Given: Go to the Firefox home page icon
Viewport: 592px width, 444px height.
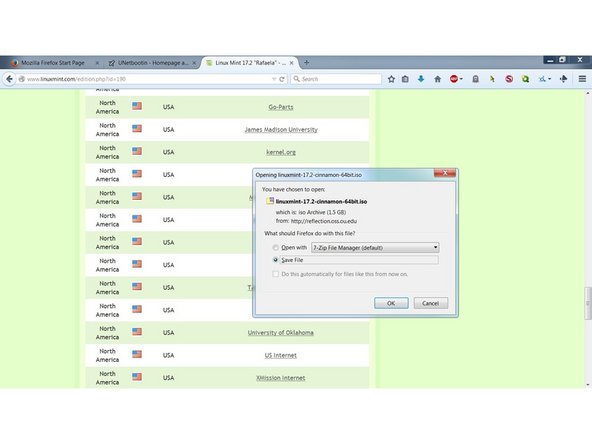Looking at the screenshot, I should click(x=438, y=79).
